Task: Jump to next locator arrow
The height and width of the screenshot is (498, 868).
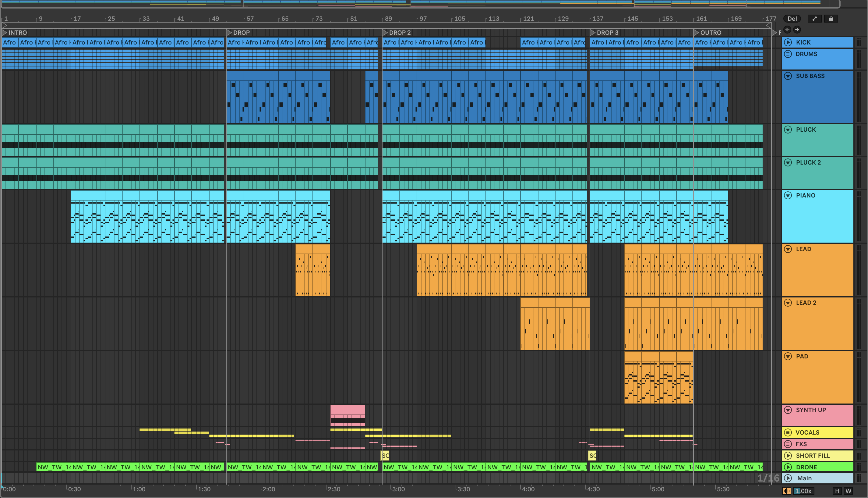Action: pyautogui.click(x=797, y=30)
